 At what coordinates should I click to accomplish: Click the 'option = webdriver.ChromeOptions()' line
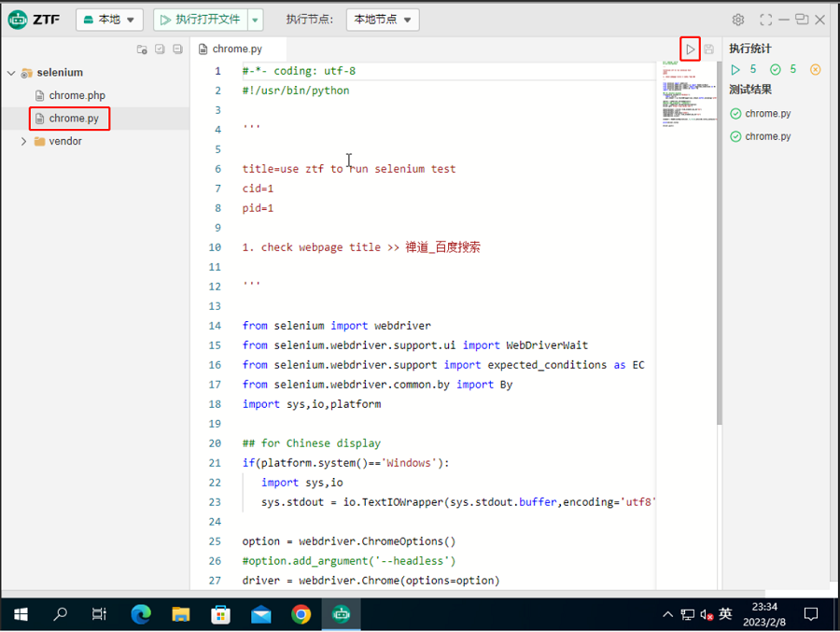(349, 541)
